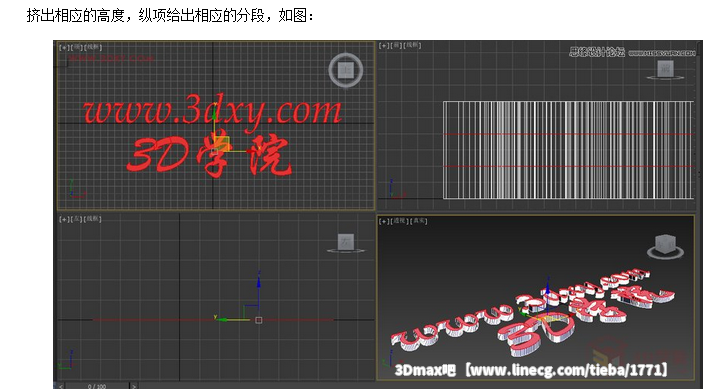Screen dimensions: 707x389
Task: Open [线框] shading menu in Front viewport
Action: [x=413, y=46]
